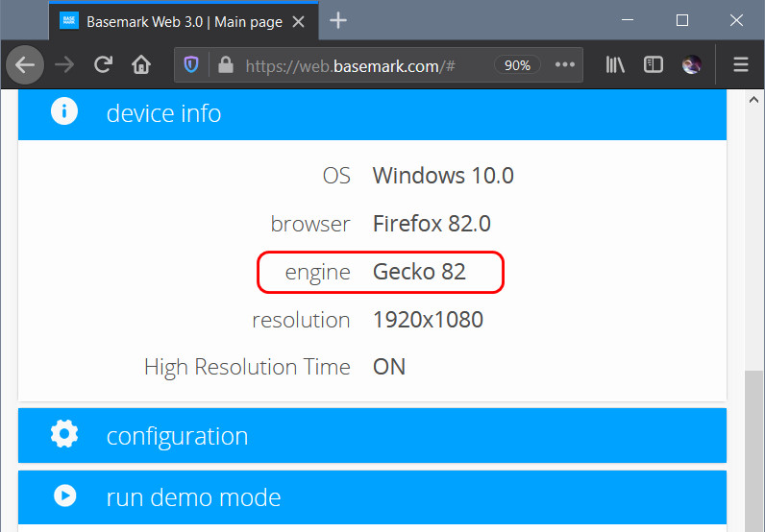Click the '1920x1080' resolution value

(x=428, y=320)
